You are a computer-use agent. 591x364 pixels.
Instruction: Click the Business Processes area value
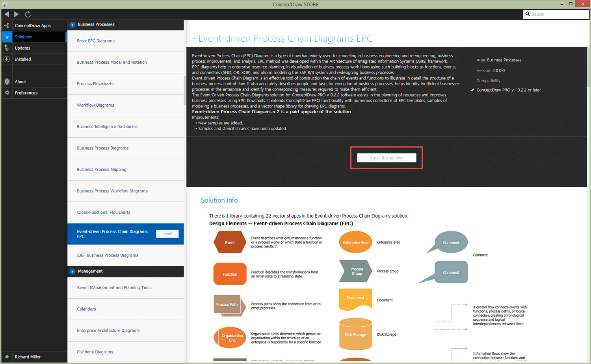click(504, 60)
